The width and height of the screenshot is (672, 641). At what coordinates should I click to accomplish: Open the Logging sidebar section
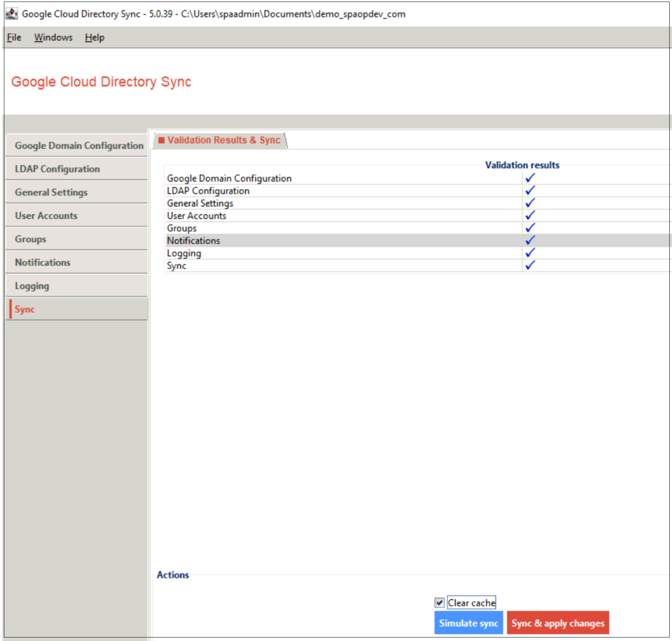[32, 286]
